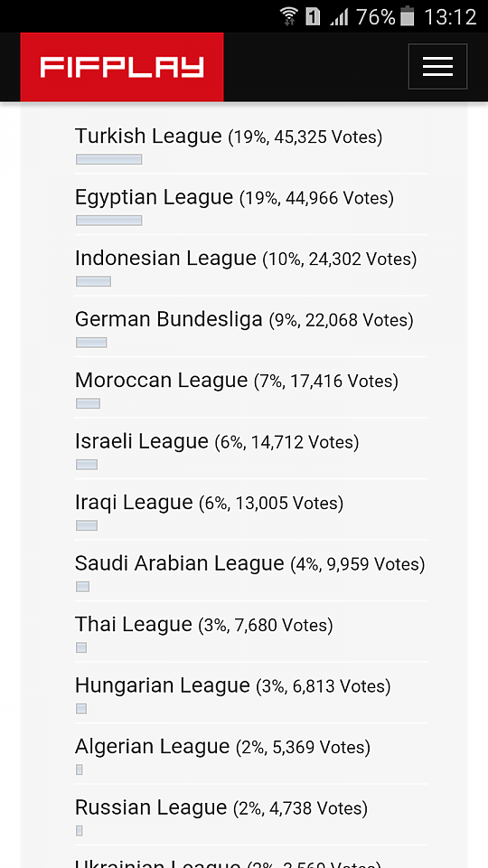488x868 pixels.
Task: Select the Iraqi League entry
Action: pyautogui.click(x=250, y=510)
